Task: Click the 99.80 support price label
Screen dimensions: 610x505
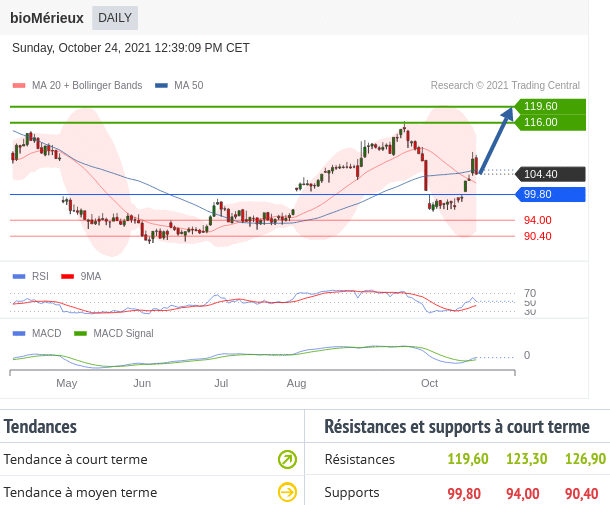Action: (550, 194)
